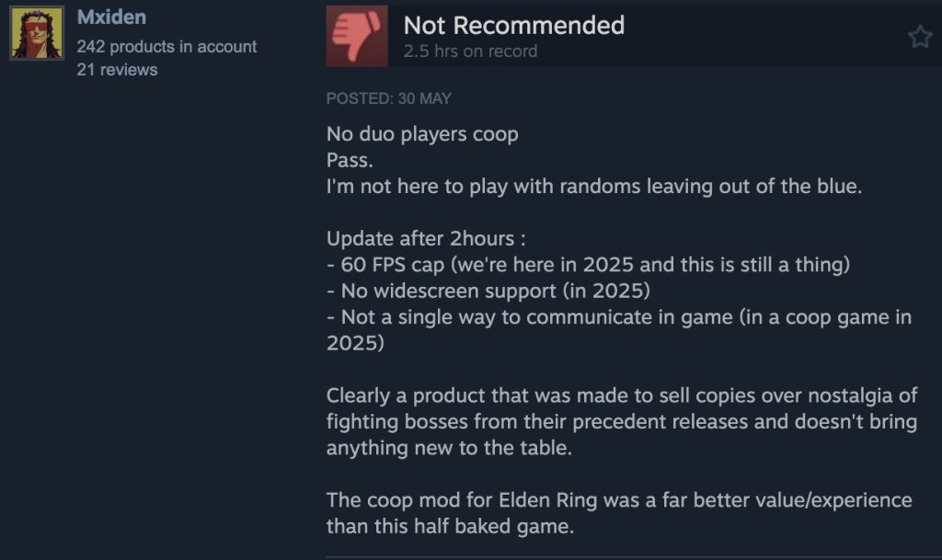
Task: Click the anything new to the table line
Action: click(x=449, y=448)
